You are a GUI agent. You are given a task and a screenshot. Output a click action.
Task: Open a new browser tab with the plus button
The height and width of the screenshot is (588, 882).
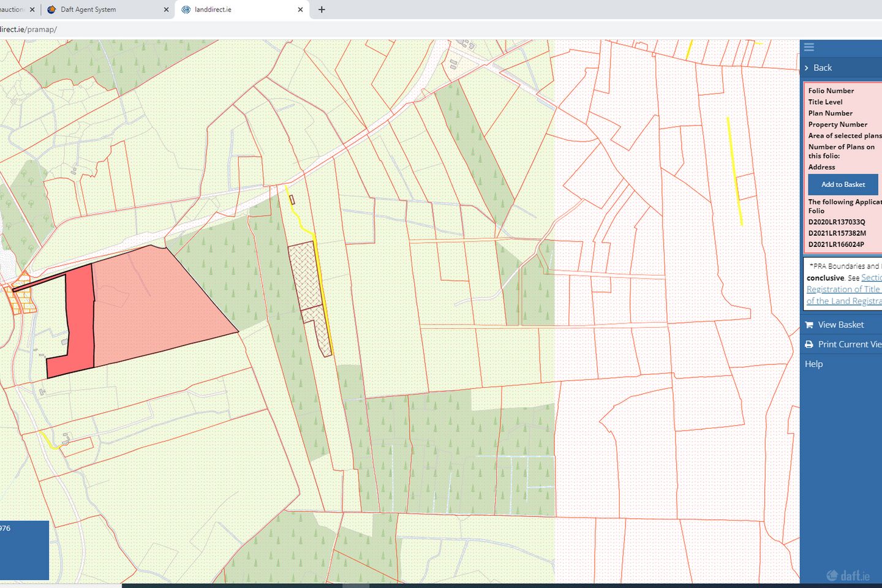[x=322, y=10]
